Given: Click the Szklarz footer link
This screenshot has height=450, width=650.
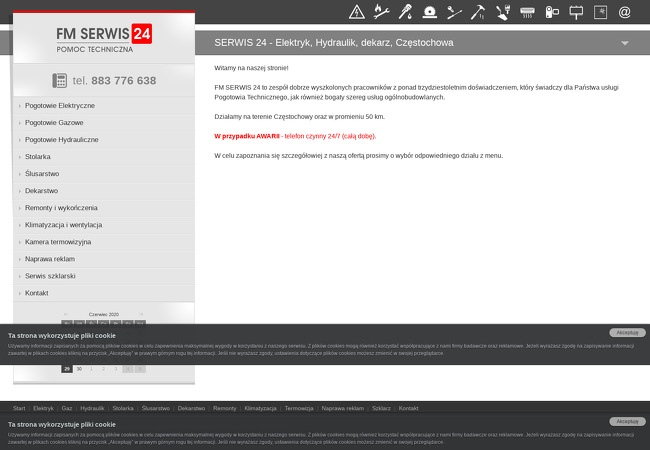Looking at the screenshot, I should (381, 408).
